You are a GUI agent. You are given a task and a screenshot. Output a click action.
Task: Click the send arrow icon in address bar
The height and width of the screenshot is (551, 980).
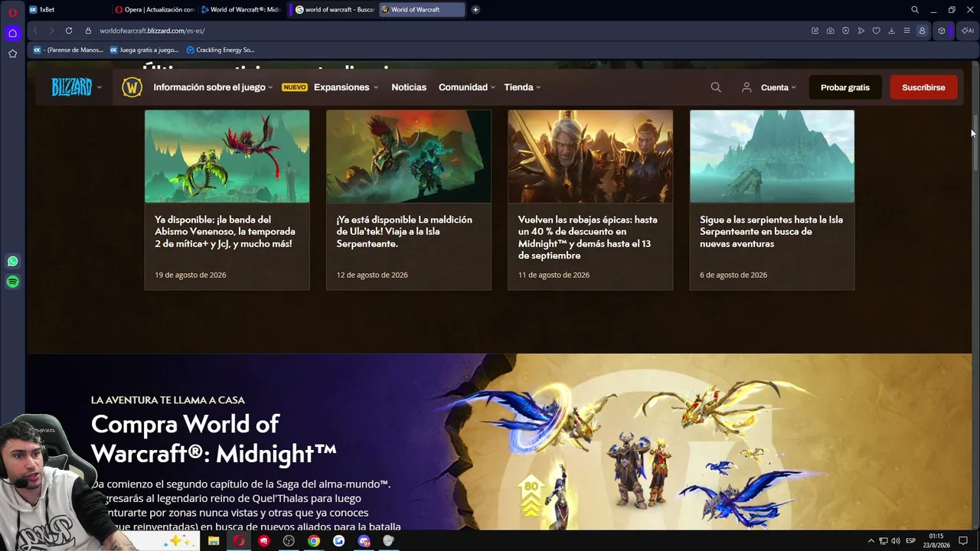click(x=861, y=31)
